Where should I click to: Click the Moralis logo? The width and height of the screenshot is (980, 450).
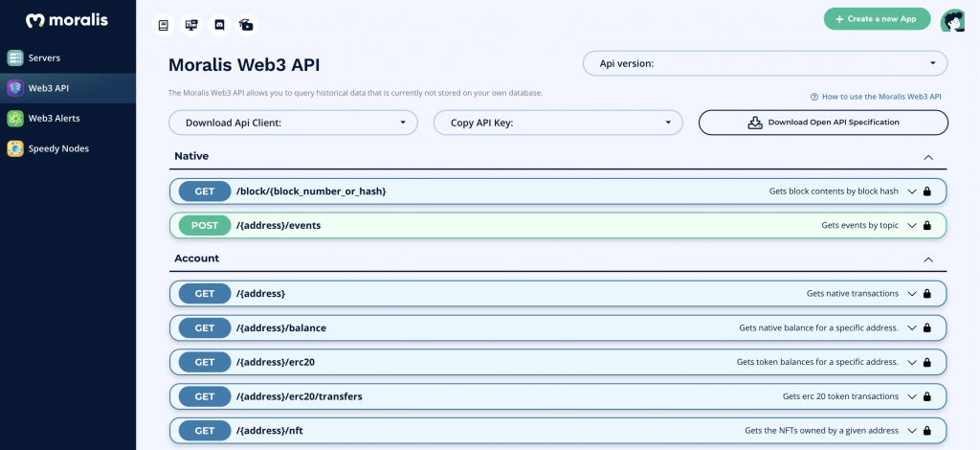point(67,21)
